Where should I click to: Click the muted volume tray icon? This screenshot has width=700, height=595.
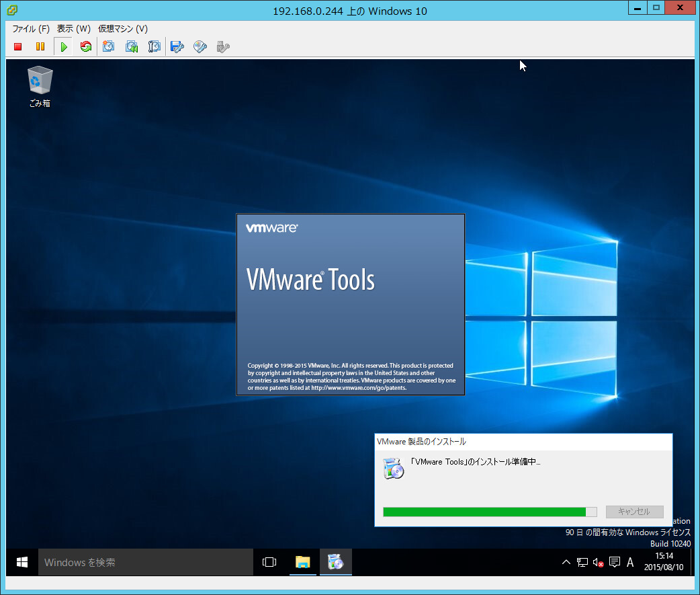598,562
